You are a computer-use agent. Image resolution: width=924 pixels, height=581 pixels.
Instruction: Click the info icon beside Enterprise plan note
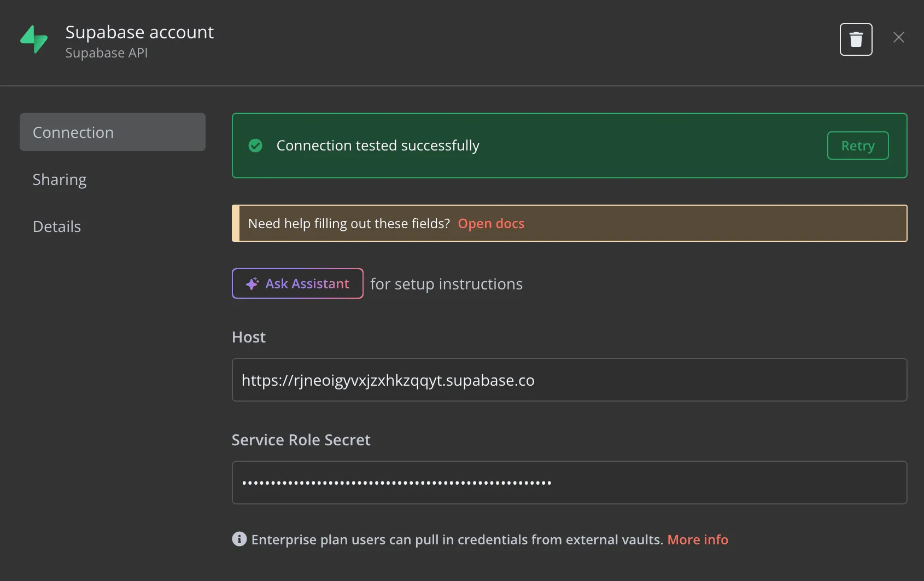239,539
